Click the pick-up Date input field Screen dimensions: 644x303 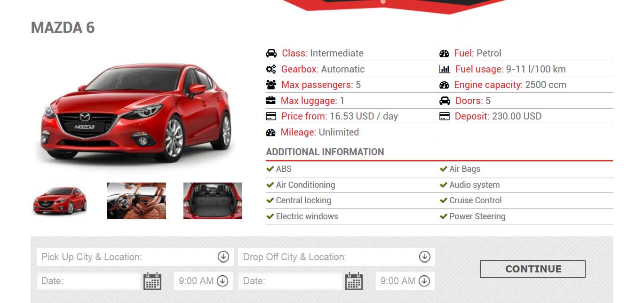click(x=89, y=281)
